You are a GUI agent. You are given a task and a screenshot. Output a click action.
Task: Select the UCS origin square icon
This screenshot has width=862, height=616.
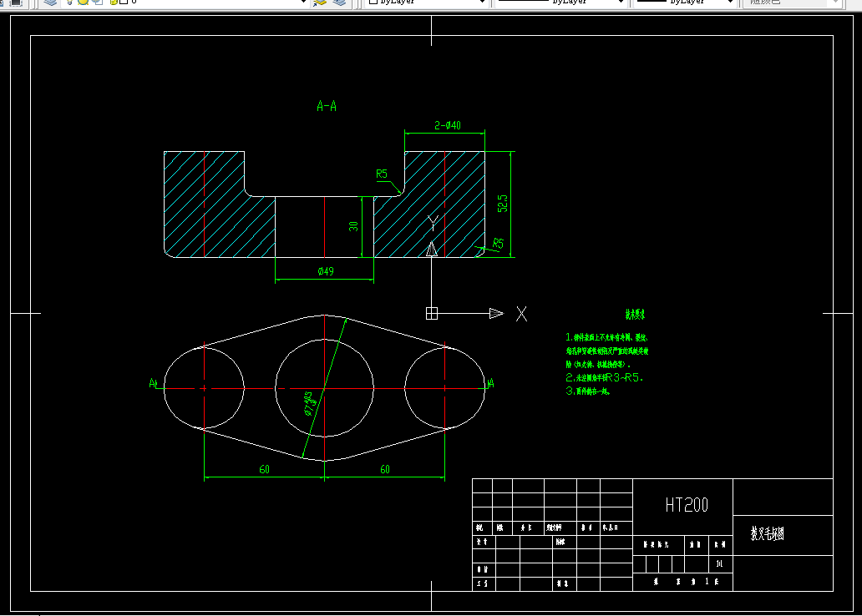point(432,313)
